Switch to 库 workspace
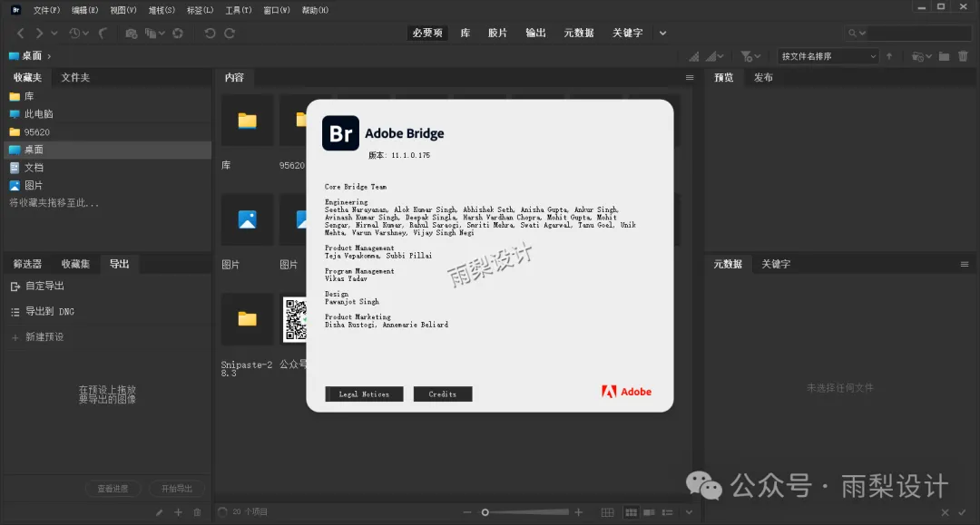Image resolution: width=980 pixels, height=525 pixels. [x=465, y=33]
